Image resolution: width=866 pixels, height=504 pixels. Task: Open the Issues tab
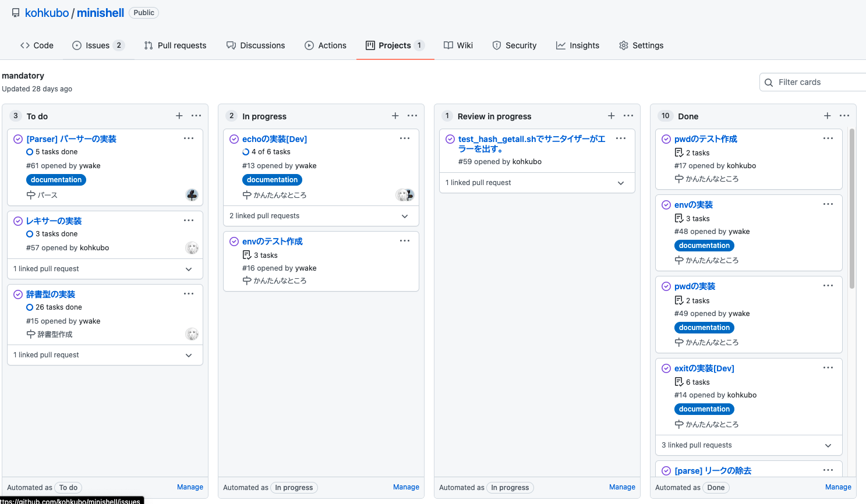(x=98, y=45)
